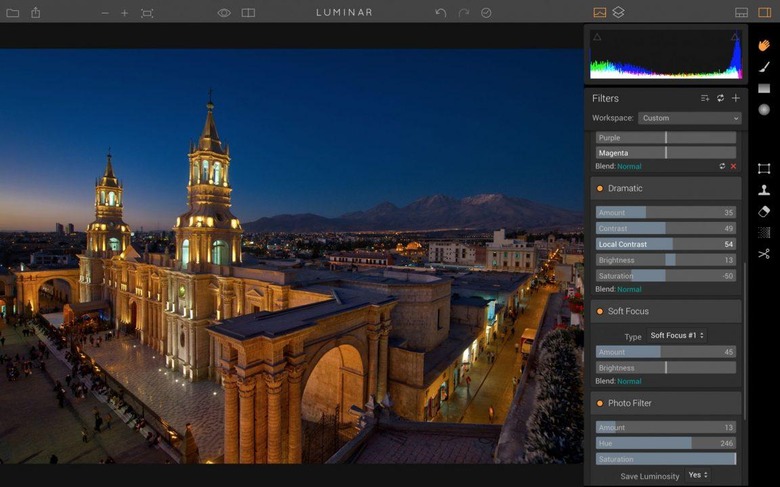Click the shadow clipping triangle in histogram
The image size is (780, 487).
point(597,37)
